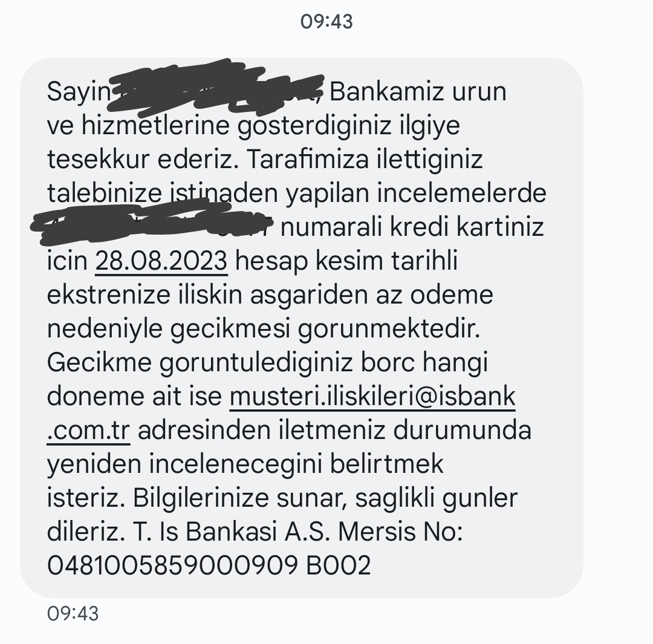Click the B002 code at message end
Viewport: 653px width, 644px height.
click(x=338, y=565)
